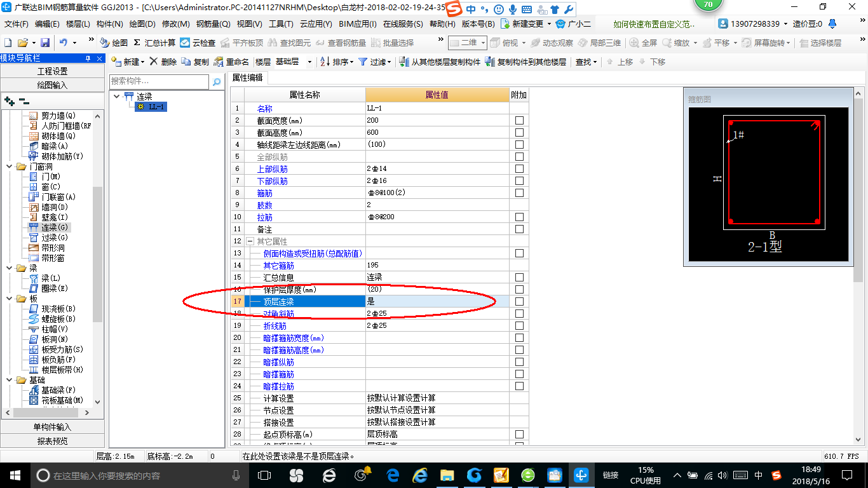Open Task View on the taskbar
868x488 pixels.
point(264,475)
